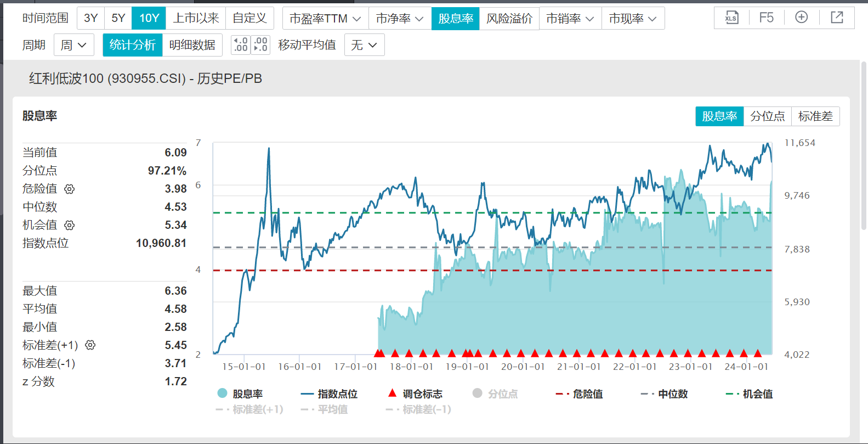The height and width of the screenshot is (444, 868).
Task: Click the circled plus add icon
Action: [801, 18]
